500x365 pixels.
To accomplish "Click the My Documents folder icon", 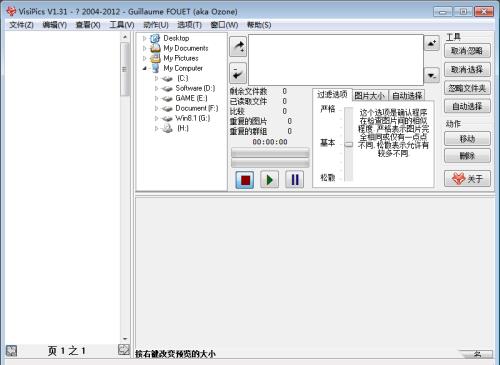I will pos(155,48).
